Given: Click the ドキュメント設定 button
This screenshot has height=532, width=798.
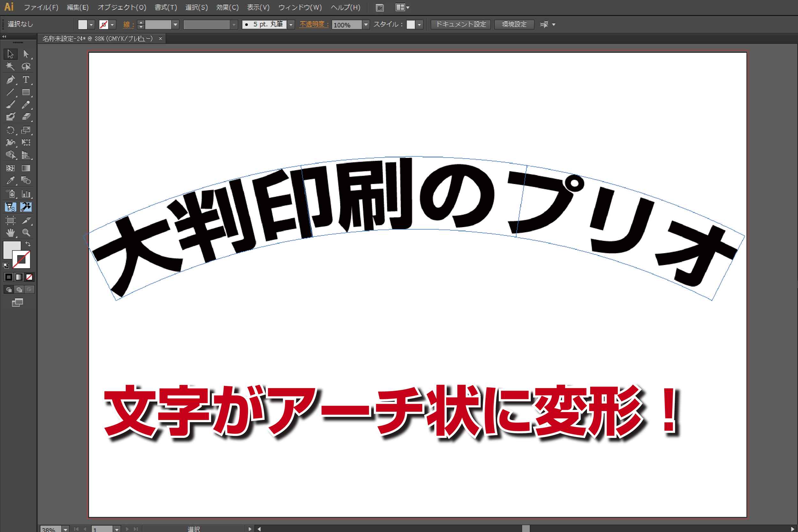Looking at the screenshot, I should click(x=461, y=25).
